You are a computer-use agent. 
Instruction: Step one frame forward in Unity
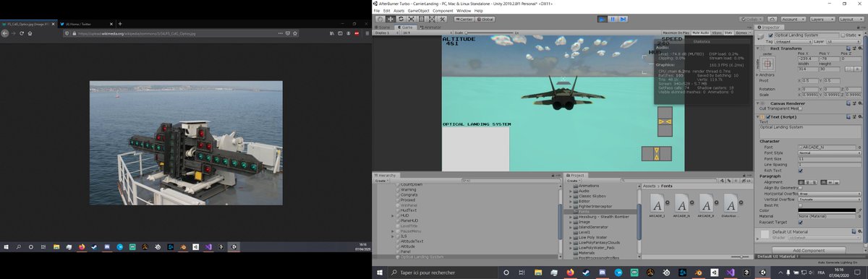[624, 20]
